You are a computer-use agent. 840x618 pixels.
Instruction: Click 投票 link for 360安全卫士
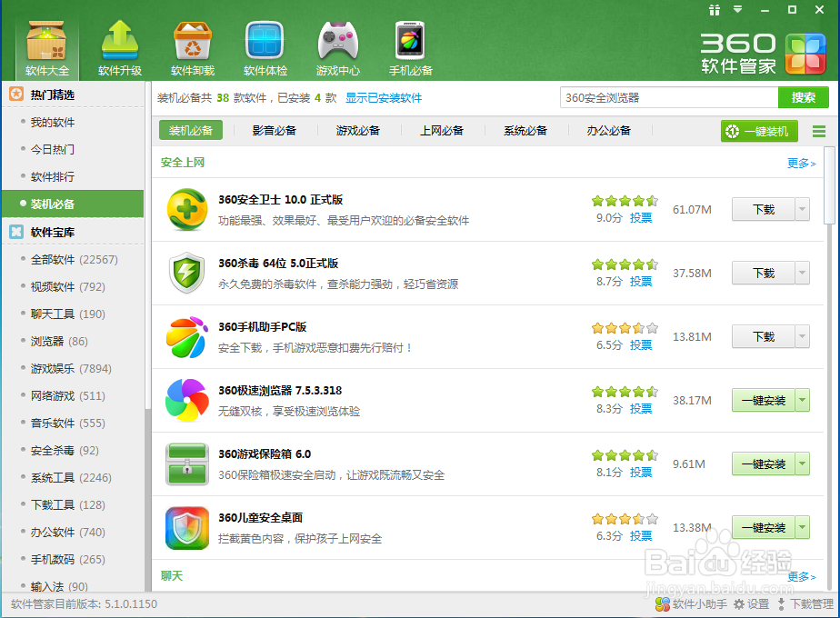[641, 217]
